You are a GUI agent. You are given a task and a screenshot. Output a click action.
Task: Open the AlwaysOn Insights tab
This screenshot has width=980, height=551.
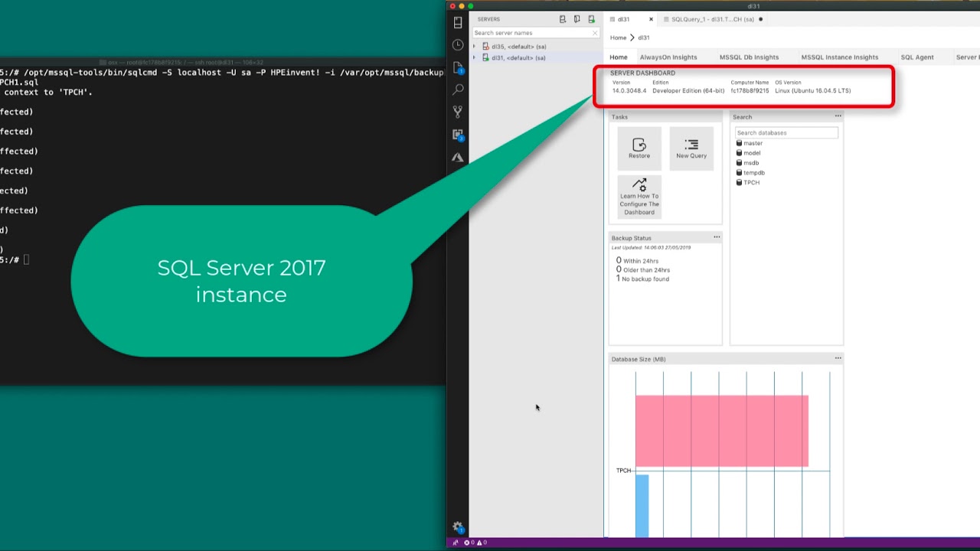[668, 57]
